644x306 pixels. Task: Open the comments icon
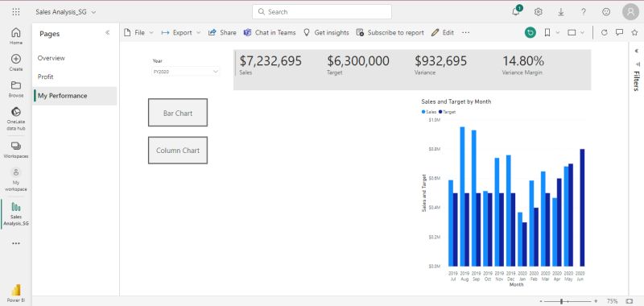coord(619,32)
